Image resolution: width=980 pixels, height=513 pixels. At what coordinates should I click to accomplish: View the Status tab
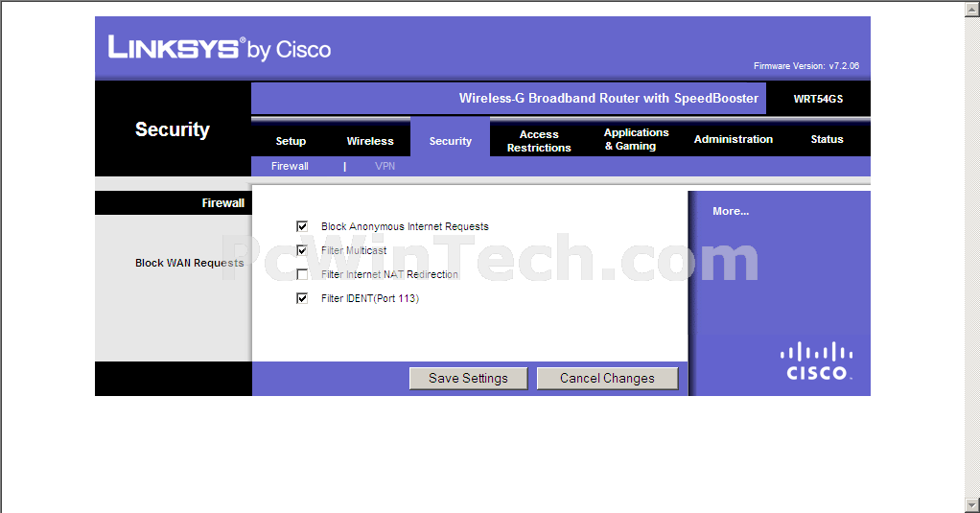[x=827, y=139]
